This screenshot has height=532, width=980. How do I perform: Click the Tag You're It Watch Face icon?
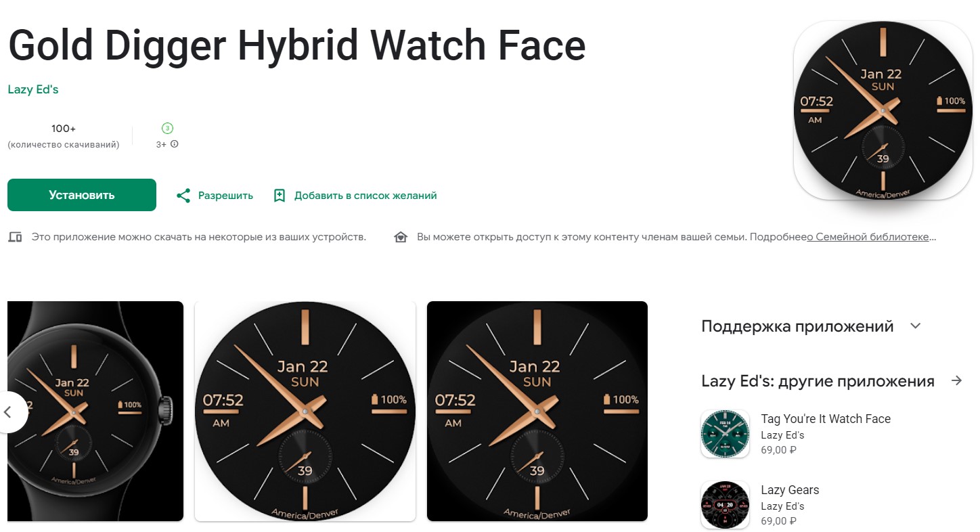725,434
